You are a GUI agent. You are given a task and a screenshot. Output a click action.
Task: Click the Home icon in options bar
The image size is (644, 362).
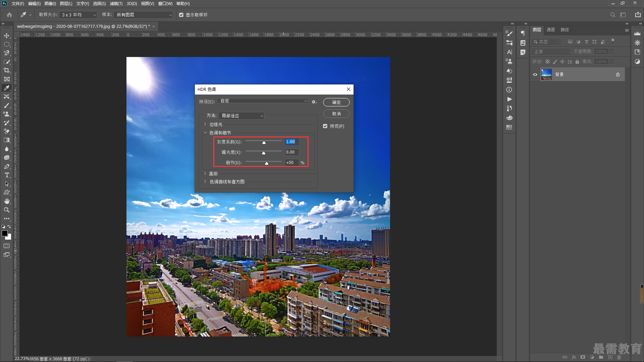[x=9, y=15]
